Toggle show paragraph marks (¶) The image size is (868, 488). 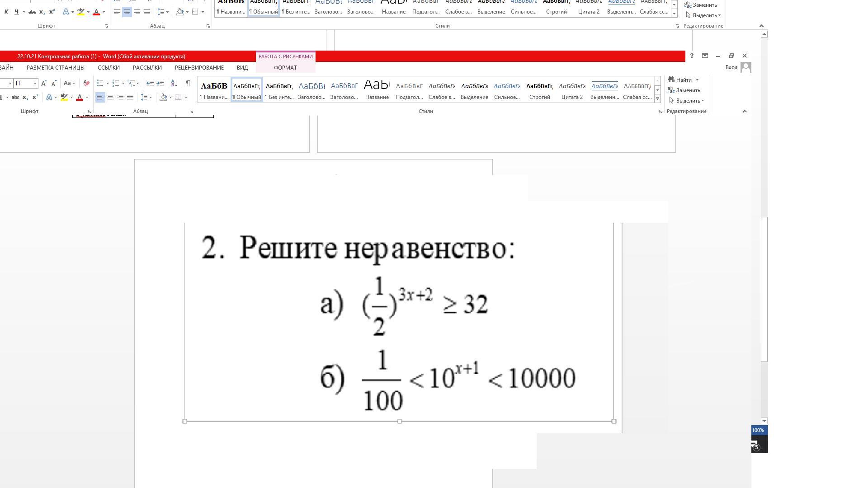tap(188, 83)
